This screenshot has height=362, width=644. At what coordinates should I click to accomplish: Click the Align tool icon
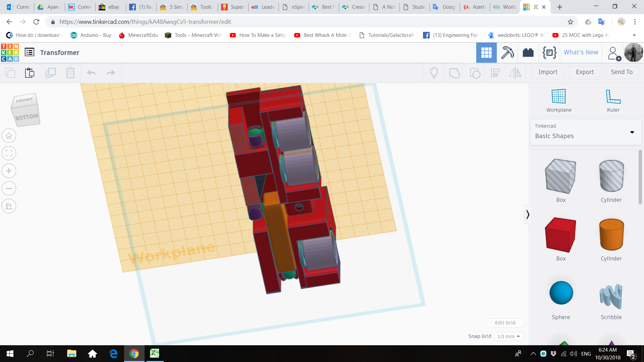point(495,73)
